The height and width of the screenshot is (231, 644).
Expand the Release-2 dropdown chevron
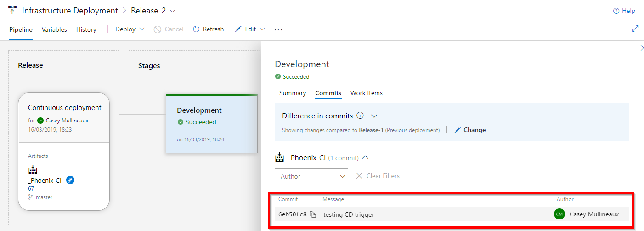coord(172,11)
